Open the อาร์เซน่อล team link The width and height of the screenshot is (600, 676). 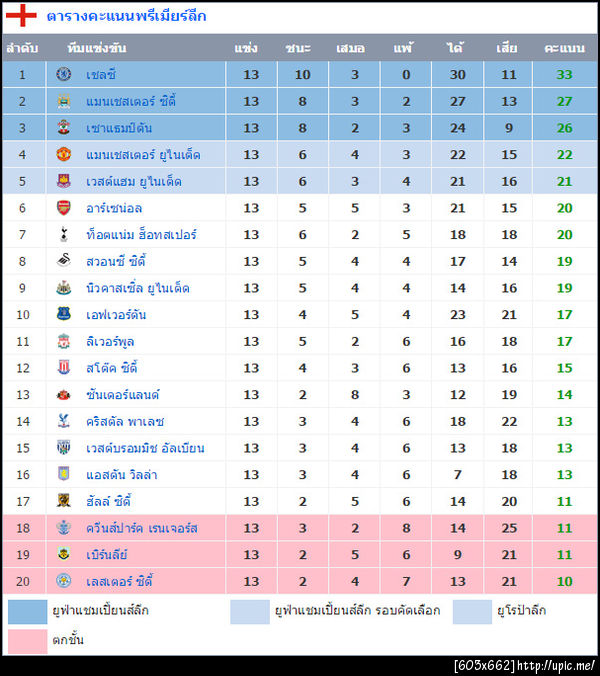[114, 208]
